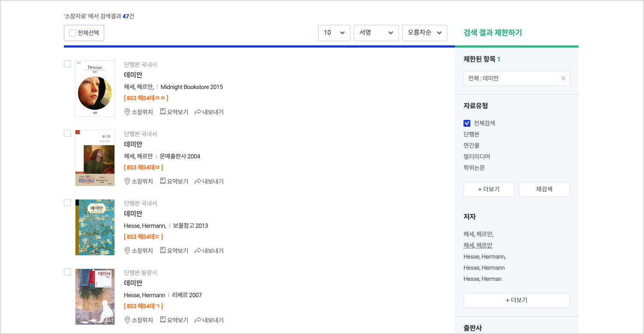Click the 검색 결과 제한하기 heading
644x334 pixels.
point(493,33)
